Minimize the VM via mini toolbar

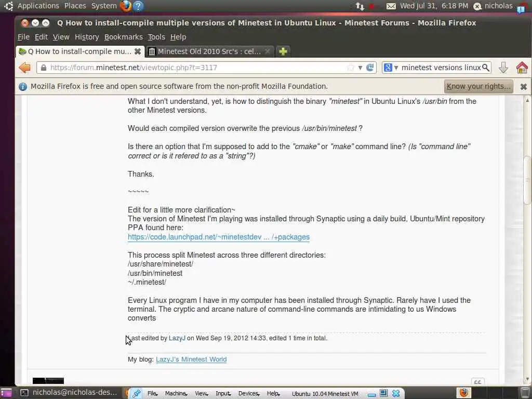tap(371, 394)
